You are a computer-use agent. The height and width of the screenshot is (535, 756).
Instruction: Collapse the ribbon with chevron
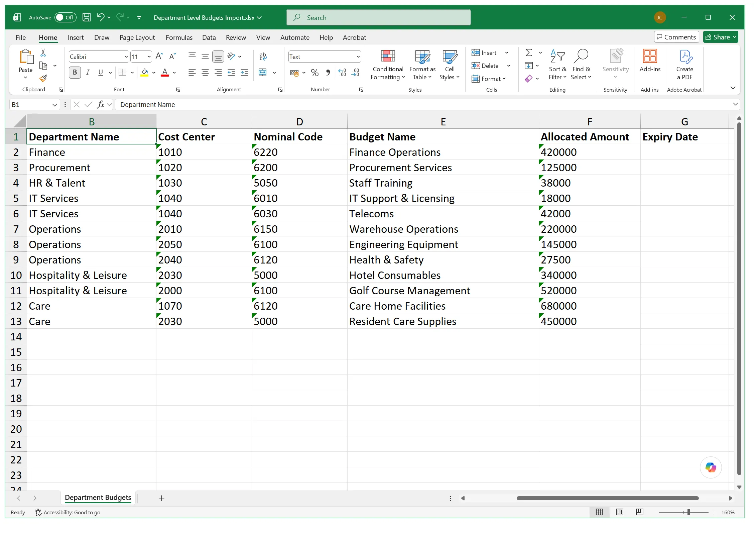pos(733,88)
